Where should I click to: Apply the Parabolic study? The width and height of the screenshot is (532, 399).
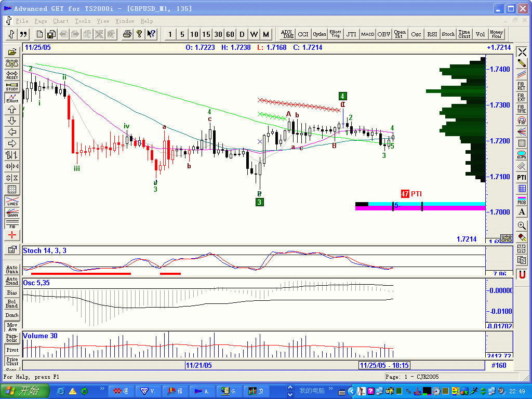[12, 338]
